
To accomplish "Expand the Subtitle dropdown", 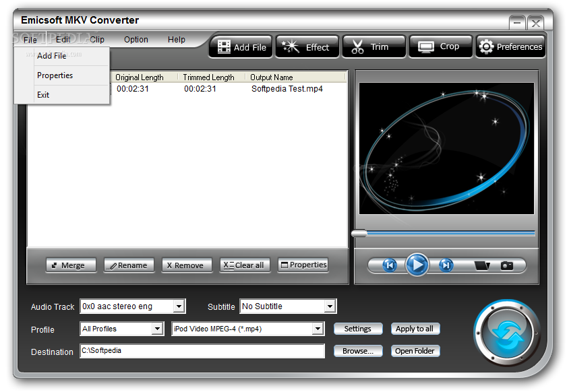I will tap(330, 306).
